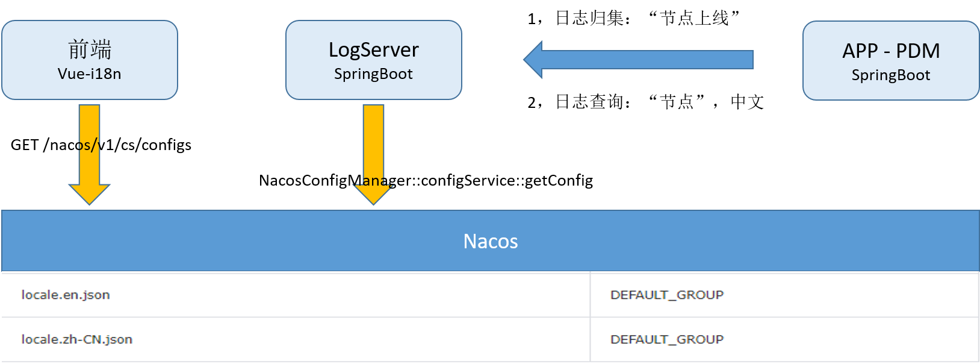The height and width of the screenshot is (364, 980).
Task: Click the yellow arrow under the Vue-i18n box
Action: [x=89, y=154]
